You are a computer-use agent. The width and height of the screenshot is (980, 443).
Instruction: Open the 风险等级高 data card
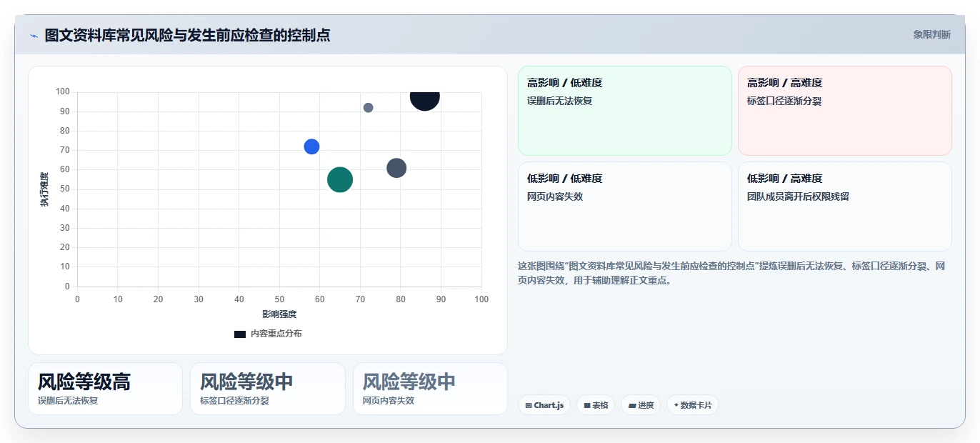pyautogui.click(x=105, y=389)
